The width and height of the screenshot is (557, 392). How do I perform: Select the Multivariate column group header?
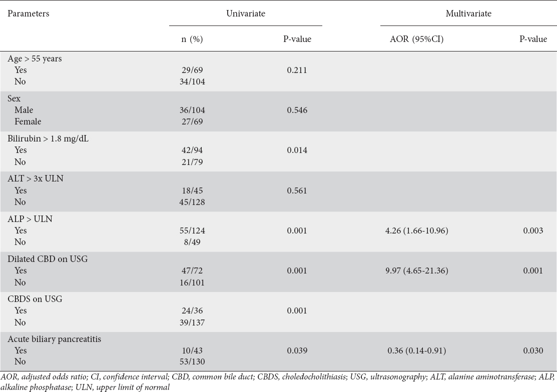click(468, 13)
